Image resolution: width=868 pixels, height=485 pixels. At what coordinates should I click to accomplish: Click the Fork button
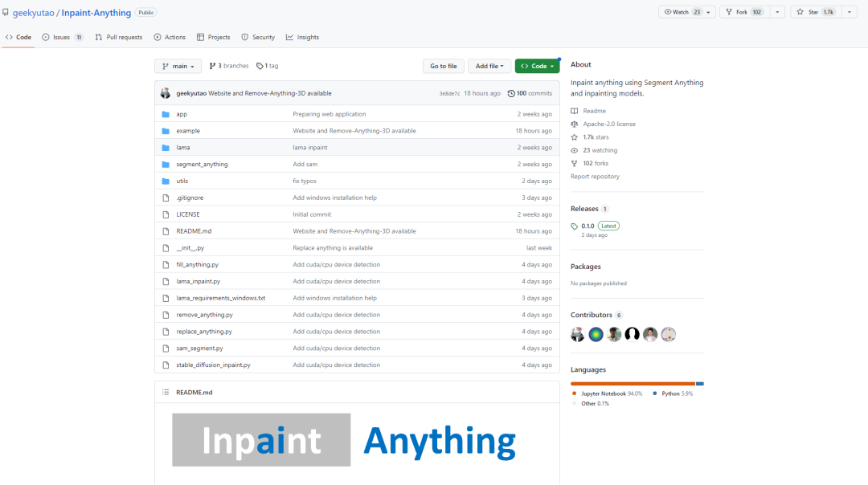pyautogui.click(x=744, y=12)
